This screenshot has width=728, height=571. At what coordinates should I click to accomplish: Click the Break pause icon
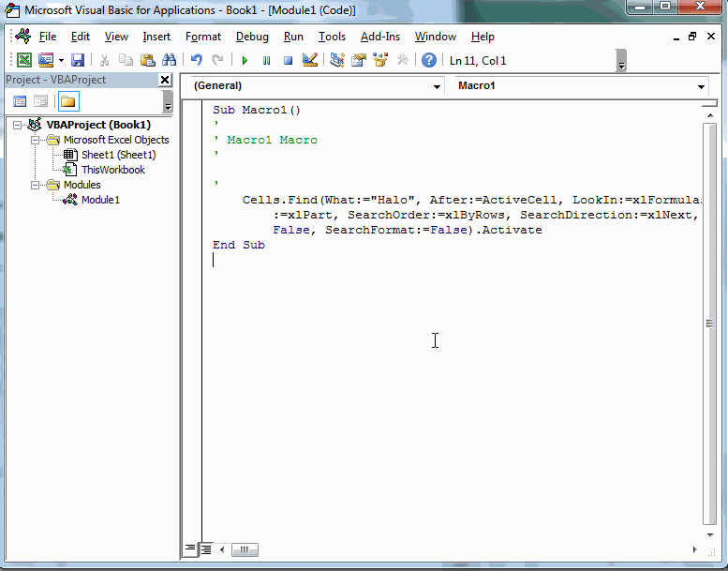[266, 60]
